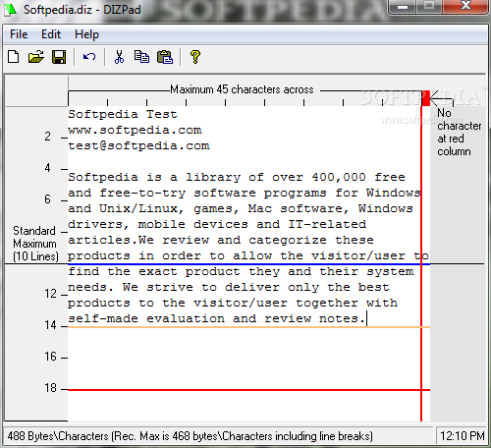The image size is (491, 448).
Task: Click empty editor area below the orange line
Action: click(x=244, y=359)
